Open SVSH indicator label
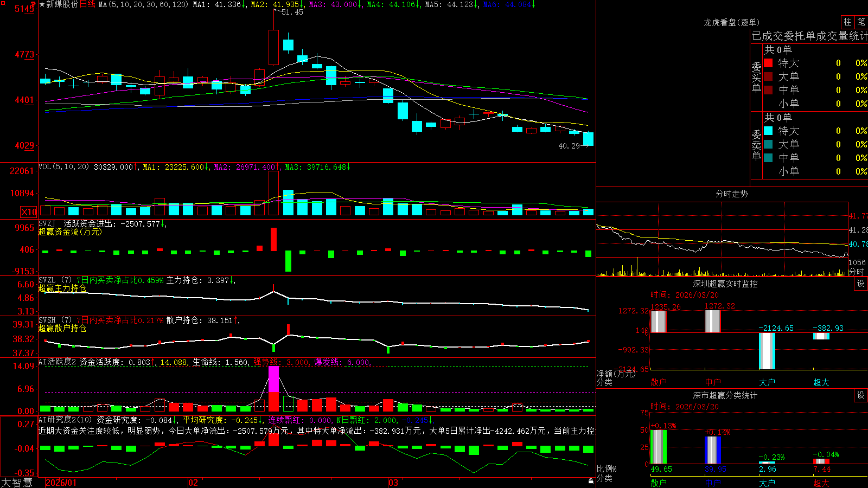Viewport: 868px width, 488px height. coord(47,320)
